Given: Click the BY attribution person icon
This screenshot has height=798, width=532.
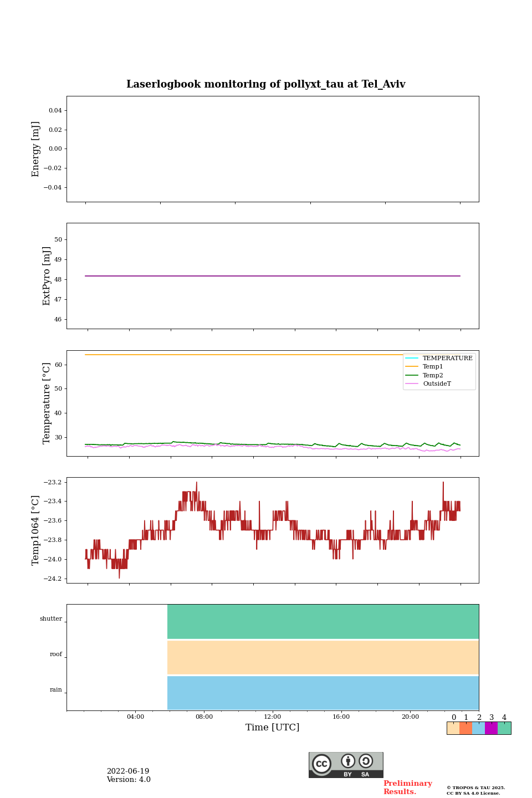Looking at the screenshot, I should click(x=348, y=761).
